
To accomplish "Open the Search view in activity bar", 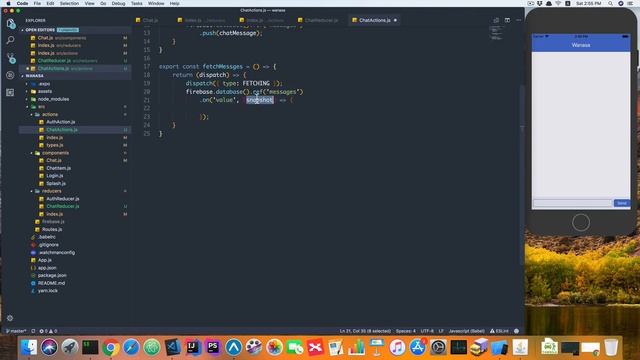I will click(10, 40).
